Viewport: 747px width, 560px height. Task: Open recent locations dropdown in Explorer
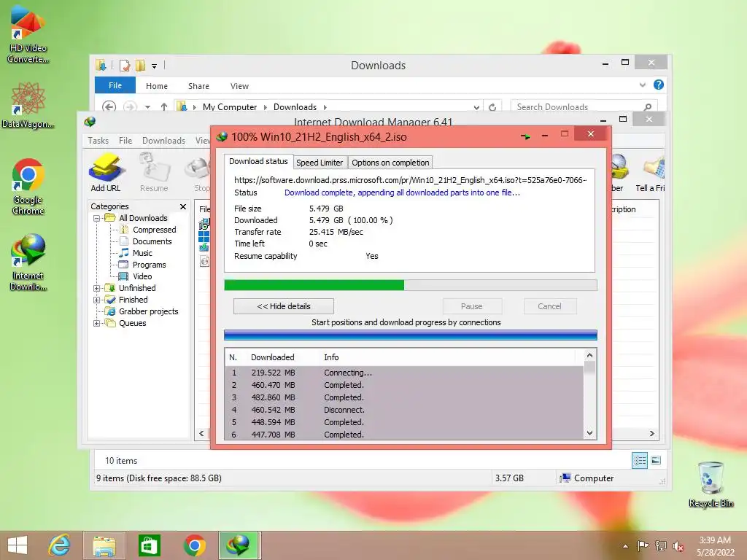point(147,107)
